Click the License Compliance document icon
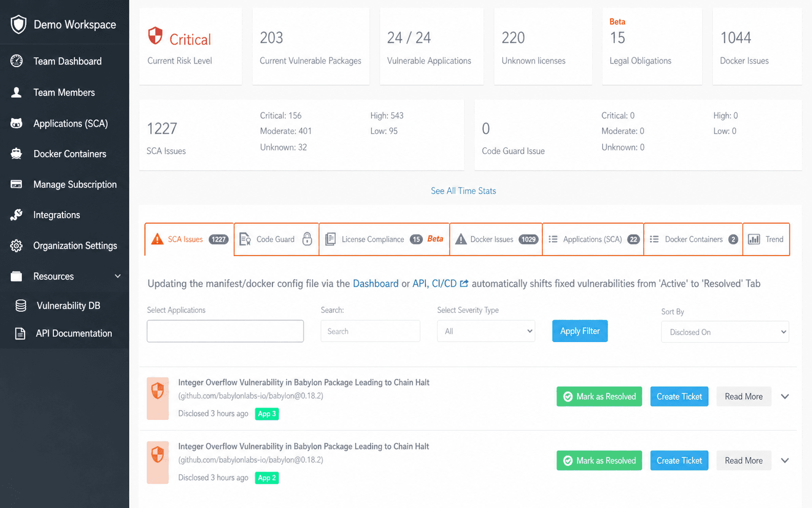This screenshot has width=812, height=508. click(x=331, y=239)
